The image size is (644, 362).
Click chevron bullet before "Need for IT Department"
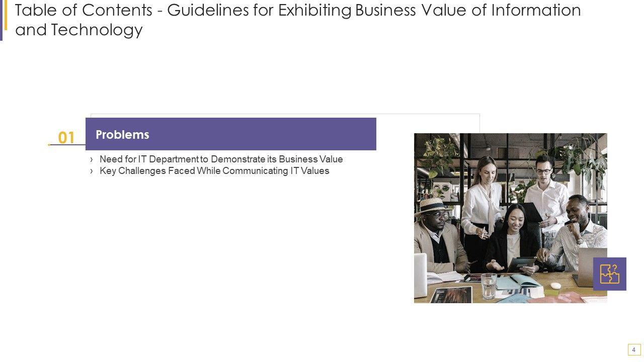(91, 159)
